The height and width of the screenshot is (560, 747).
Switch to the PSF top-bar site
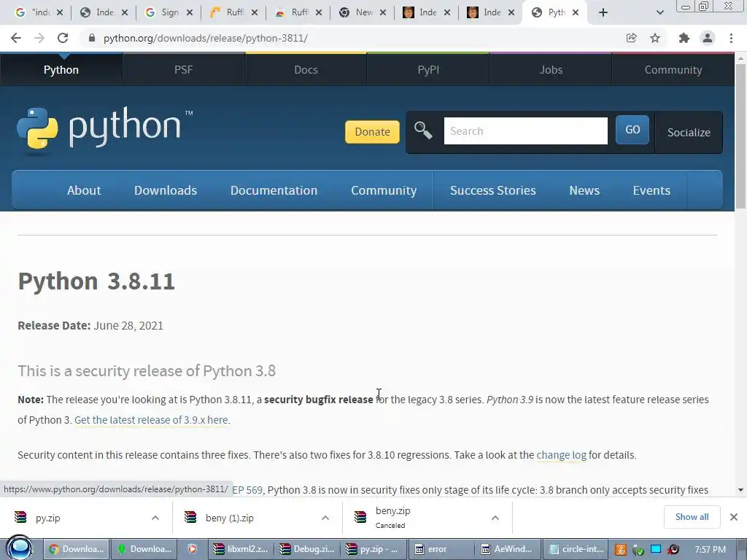click(183, 69)
